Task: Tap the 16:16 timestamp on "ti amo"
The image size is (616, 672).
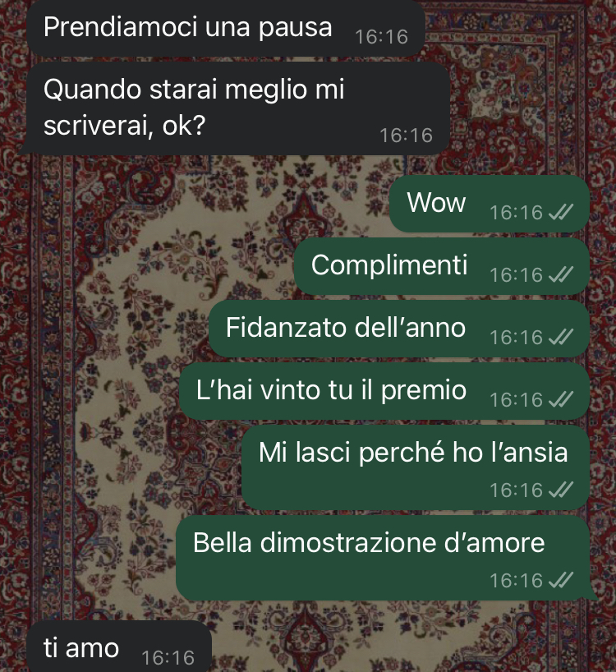Action: pos(168,658)
